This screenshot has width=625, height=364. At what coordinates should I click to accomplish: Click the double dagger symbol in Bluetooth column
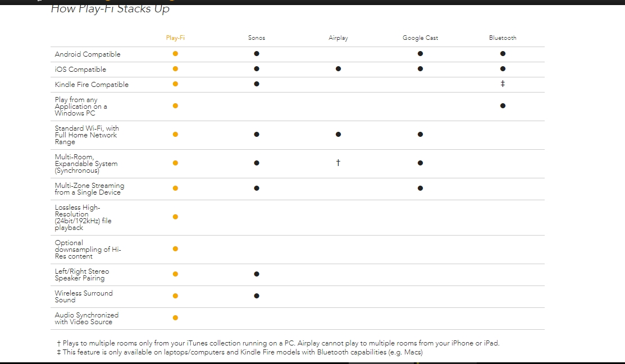[x=503, y=84]
